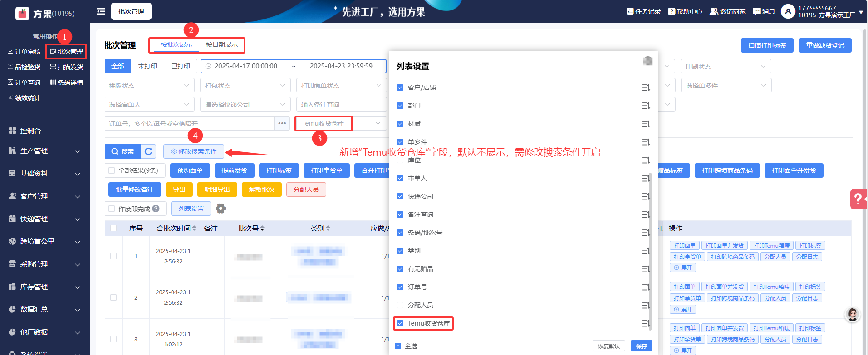Click the reorder handle on the 审单人 row
Viewport: 868px width, 355px height.
click(646, 178)
